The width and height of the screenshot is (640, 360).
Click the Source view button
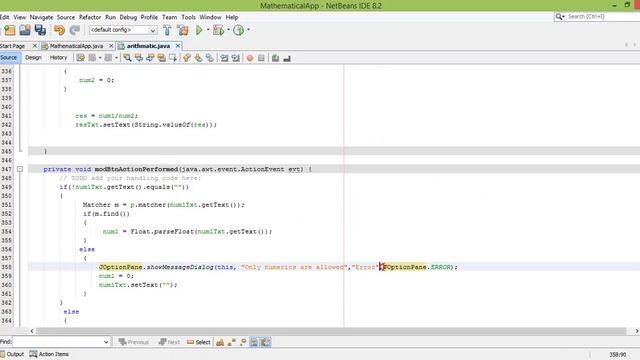point(9,58)
